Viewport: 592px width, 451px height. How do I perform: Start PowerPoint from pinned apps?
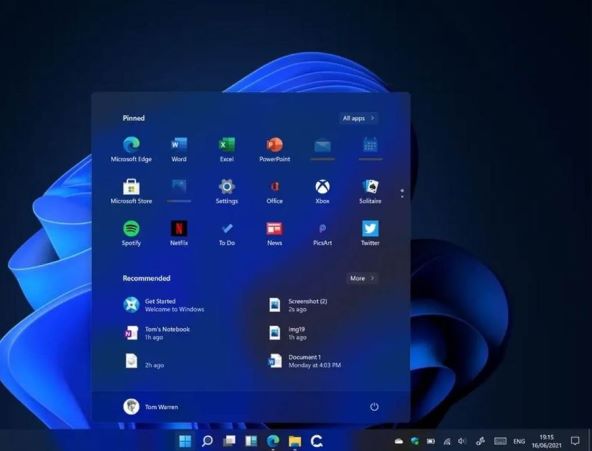274,149
